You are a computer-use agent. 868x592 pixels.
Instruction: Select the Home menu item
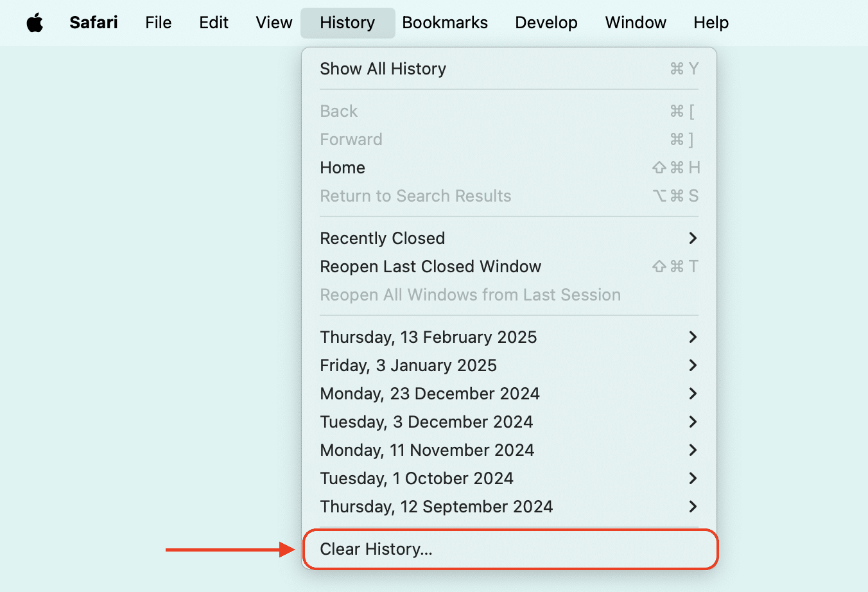509,168
